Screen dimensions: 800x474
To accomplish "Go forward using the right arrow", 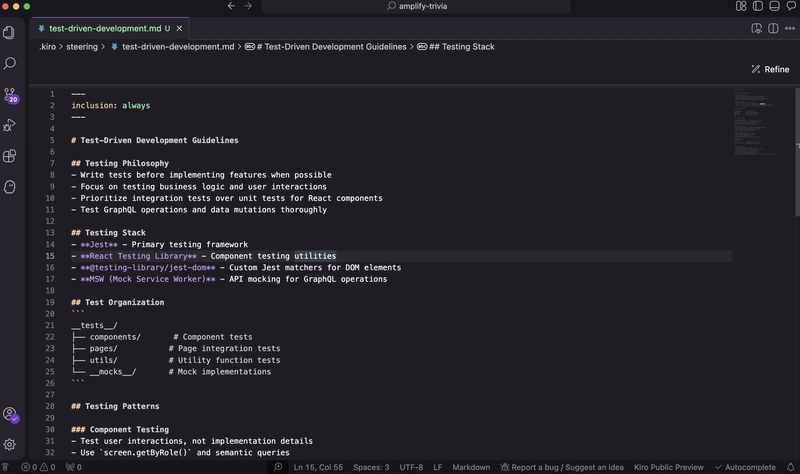I will coord(248,6).
